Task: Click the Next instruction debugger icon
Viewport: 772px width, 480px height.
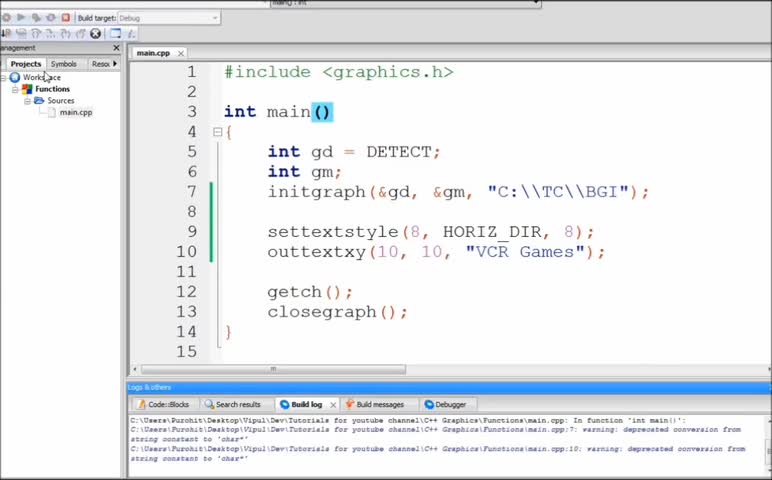Action: [65, 33]
